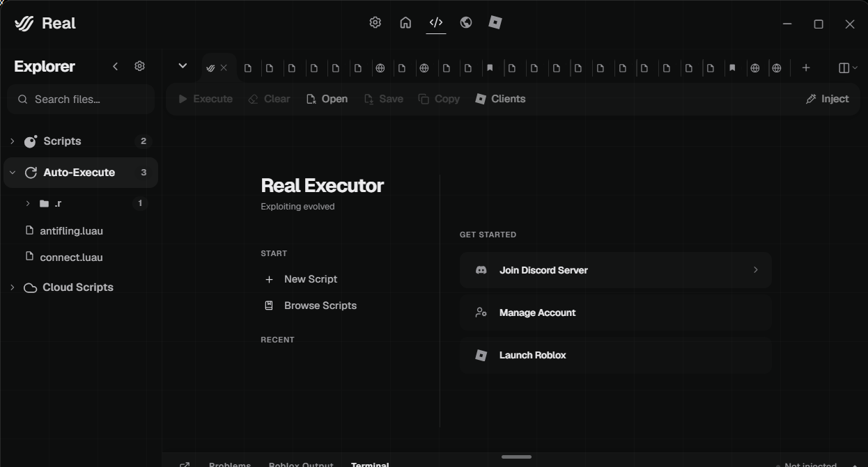
Task: Click the book icon beside Browse Scripts
Action: pyautogui.click(x=269, y=306)
